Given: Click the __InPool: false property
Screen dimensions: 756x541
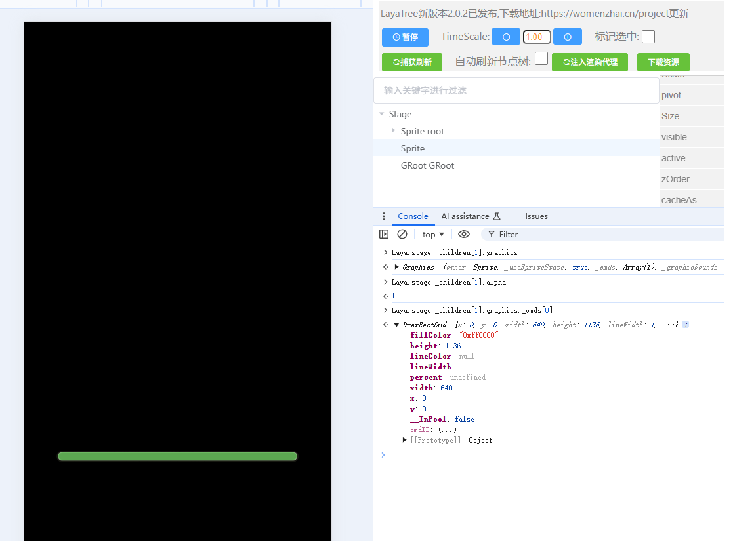Looking at the screenshot, I should [x=442, y=419].
